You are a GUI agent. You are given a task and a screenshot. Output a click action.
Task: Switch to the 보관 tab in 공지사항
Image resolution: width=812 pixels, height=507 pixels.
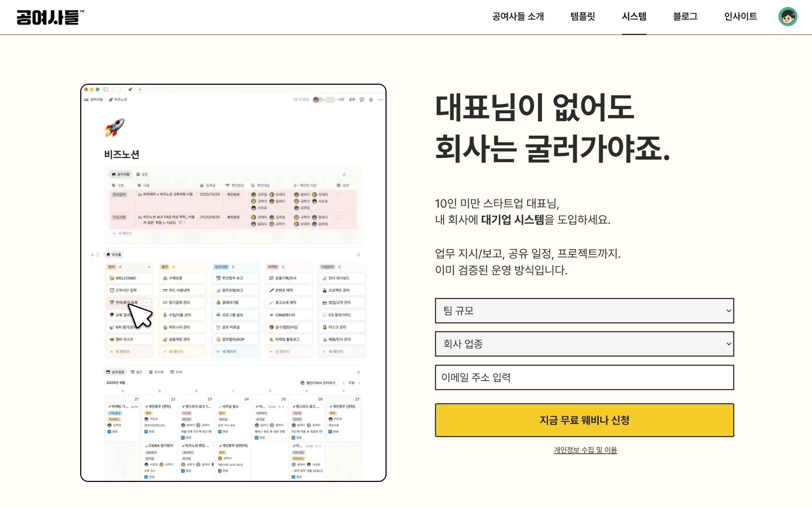pyautogui.click(x=142, y=174)
